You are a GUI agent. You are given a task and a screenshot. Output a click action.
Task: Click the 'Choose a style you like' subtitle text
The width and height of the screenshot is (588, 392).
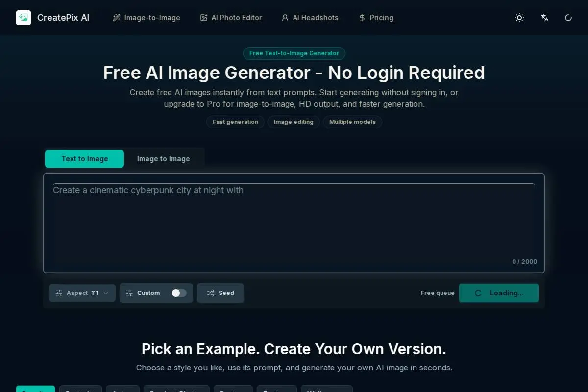click(294, 367)
